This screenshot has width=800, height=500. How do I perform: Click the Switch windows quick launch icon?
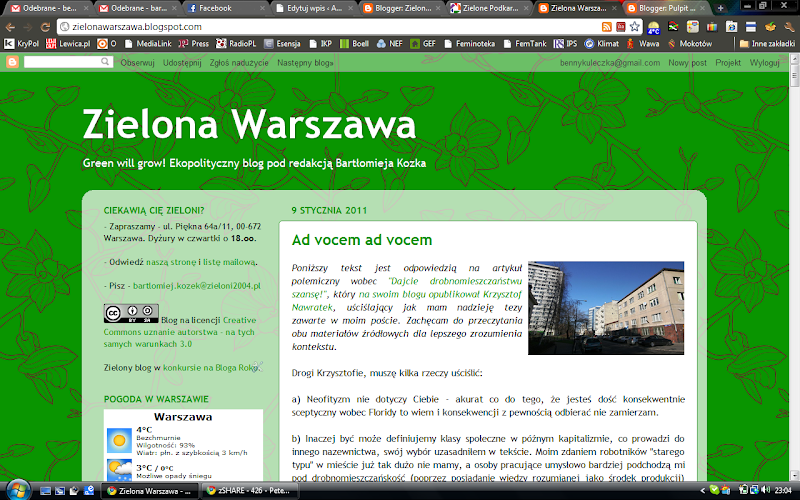tap(60, 491)
